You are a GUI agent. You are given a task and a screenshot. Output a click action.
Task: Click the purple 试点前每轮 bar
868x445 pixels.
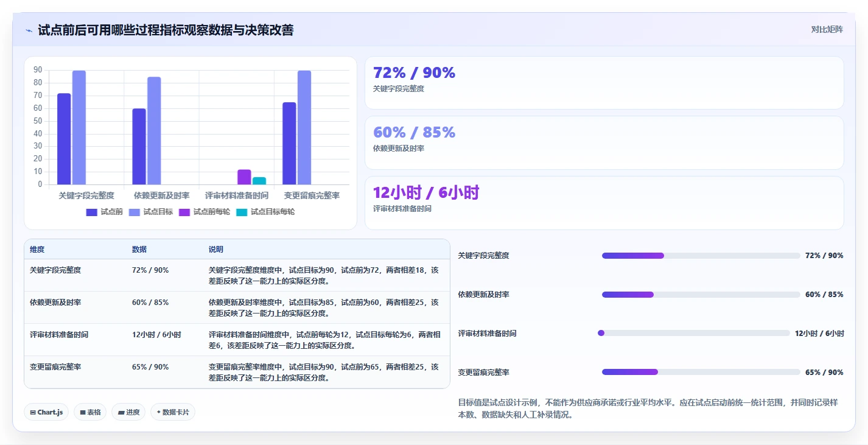click(244, 177)
